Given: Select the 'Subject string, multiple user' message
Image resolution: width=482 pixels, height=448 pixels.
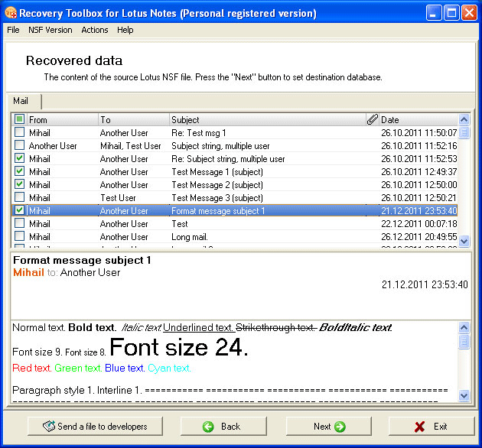Looking at the screenshot, I should (x=235, y=145).
